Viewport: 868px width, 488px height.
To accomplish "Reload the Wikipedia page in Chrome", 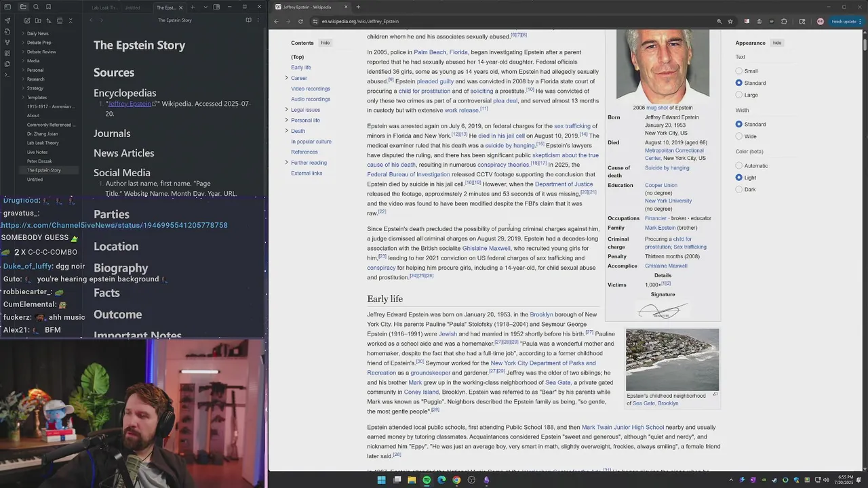I will (300, 21).
